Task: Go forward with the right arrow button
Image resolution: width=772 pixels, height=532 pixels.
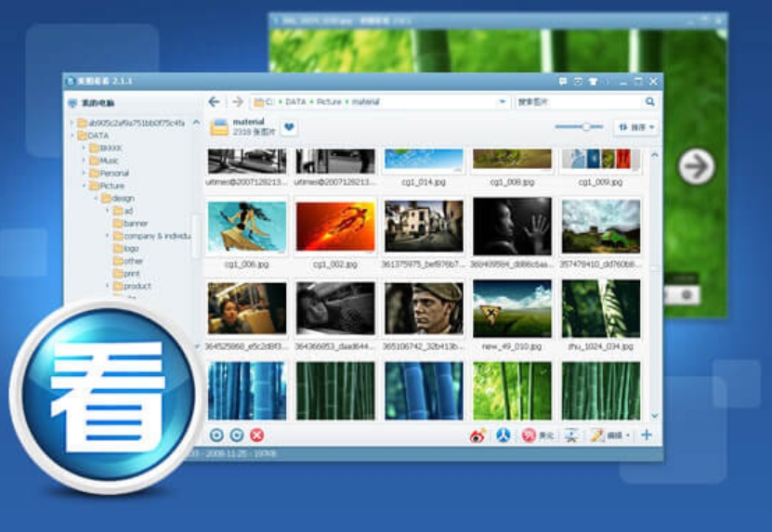Action: tap(238, 102)
